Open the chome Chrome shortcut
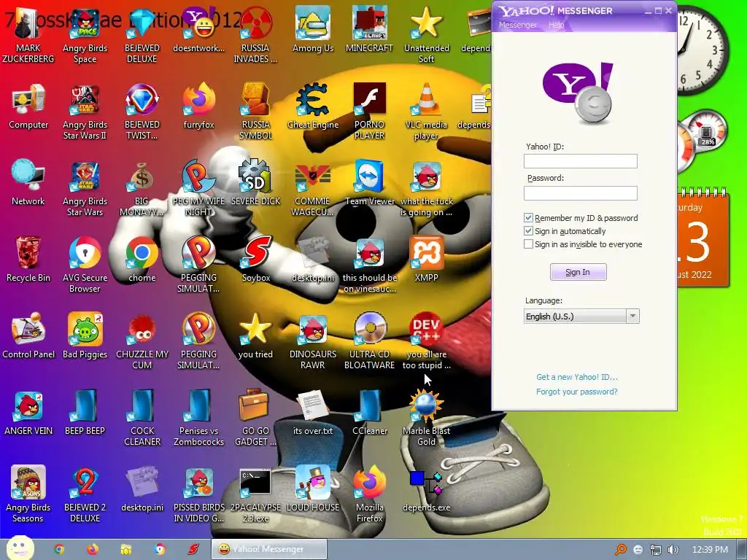 [142, 260]
